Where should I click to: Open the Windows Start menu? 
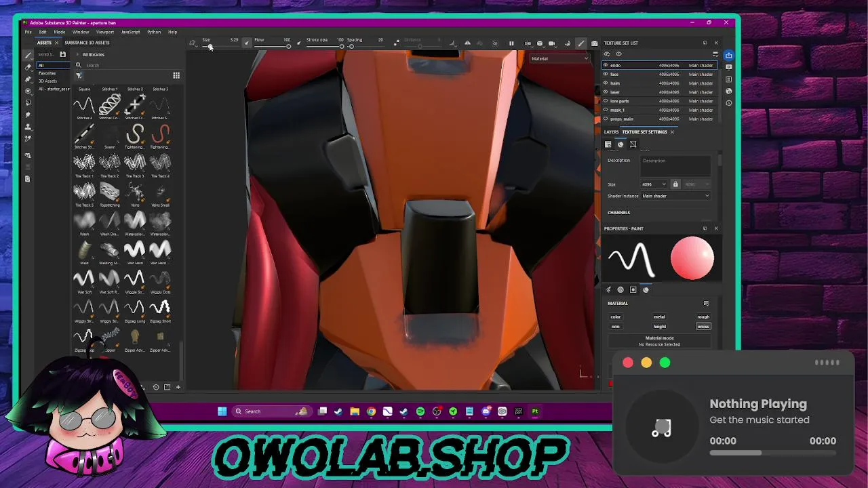[x=222, y=411]
